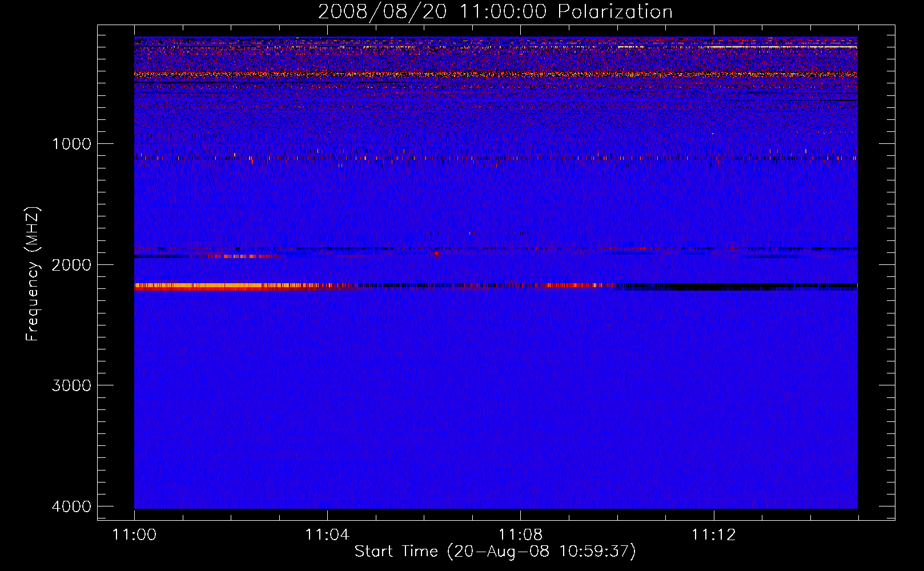Click the '11:12' time tick label
Viewport: 924px width, 571px height.
click(713, 535)
